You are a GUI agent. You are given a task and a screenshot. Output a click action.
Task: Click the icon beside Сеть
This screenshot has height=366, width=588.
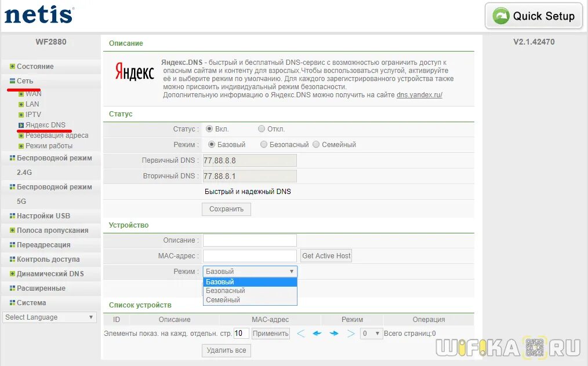pyautogui.click(x=12, y=81)
